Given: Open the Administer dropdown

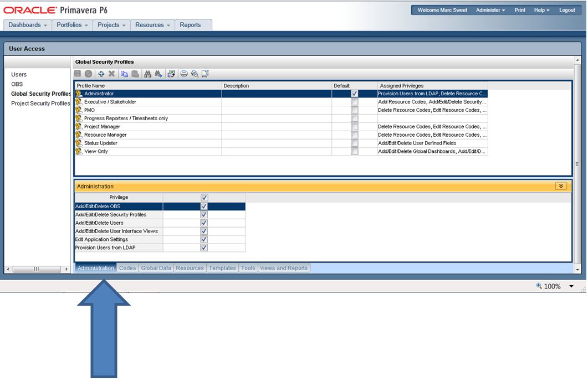Looking at the screenshot, I should (490, 10).
